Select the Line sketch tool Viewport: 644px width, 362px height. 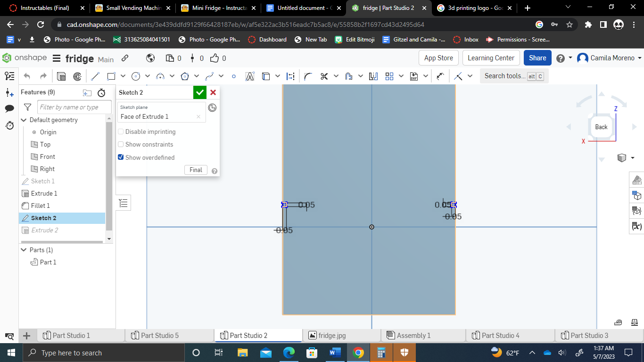pyautogui.click(x=95, y=75)
